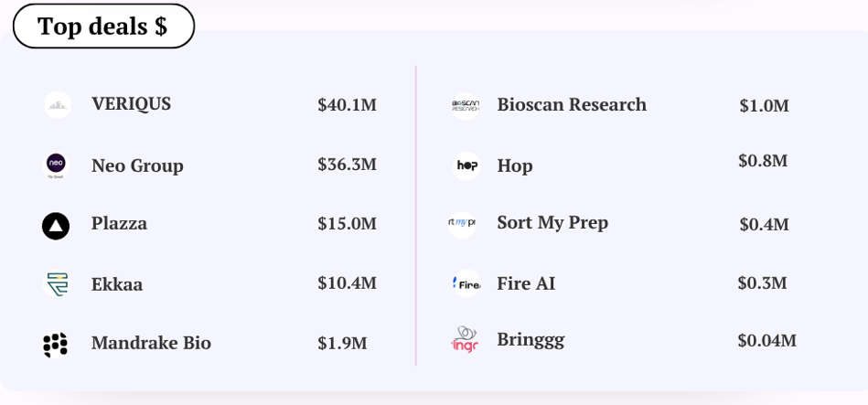The width and height of the screenshot is (868, 405).
Task: Click the Bioscan Research company name
Action: (572, 104)
